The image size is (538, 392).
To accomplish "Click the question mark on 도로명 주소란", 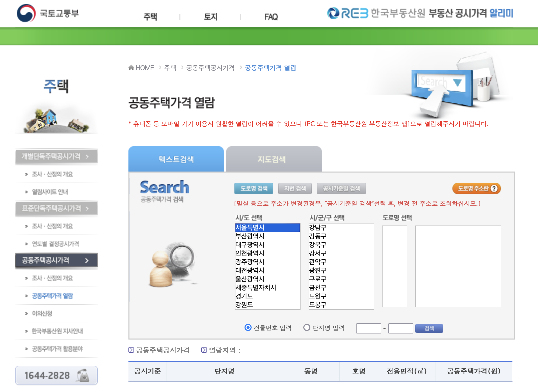I will [x=494, y=188].
